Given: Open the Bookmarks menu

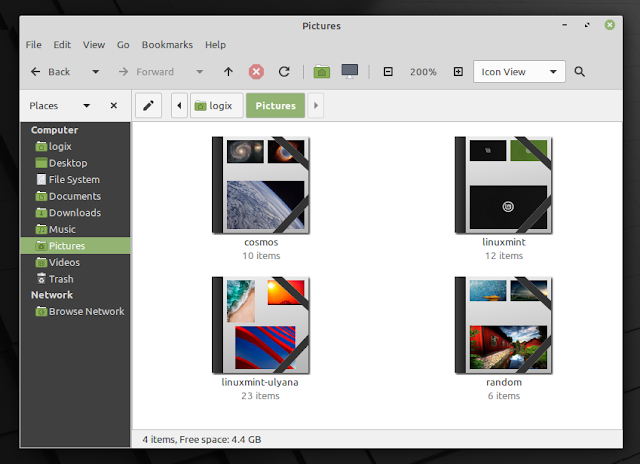Looking at the screenshot, I should tap(167, 44).
